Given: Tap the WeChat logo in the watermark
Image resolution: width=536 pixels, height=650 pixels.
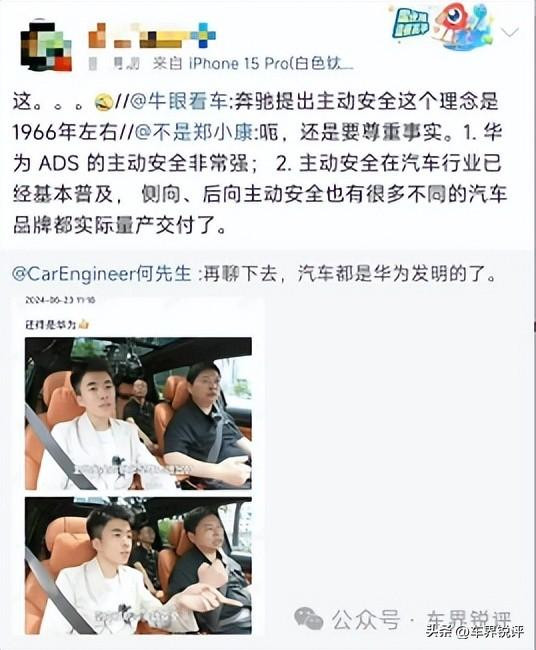Looking at the screenshot, I should coord(308,618).
